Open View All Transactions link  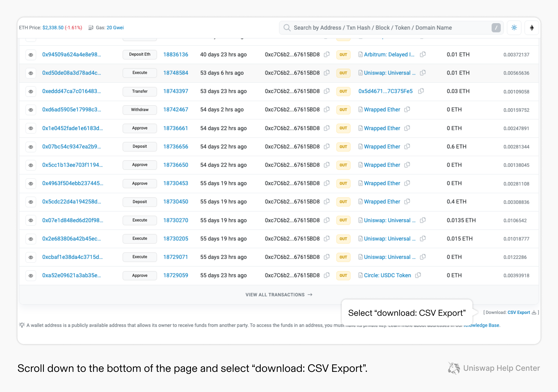point(279,295)
